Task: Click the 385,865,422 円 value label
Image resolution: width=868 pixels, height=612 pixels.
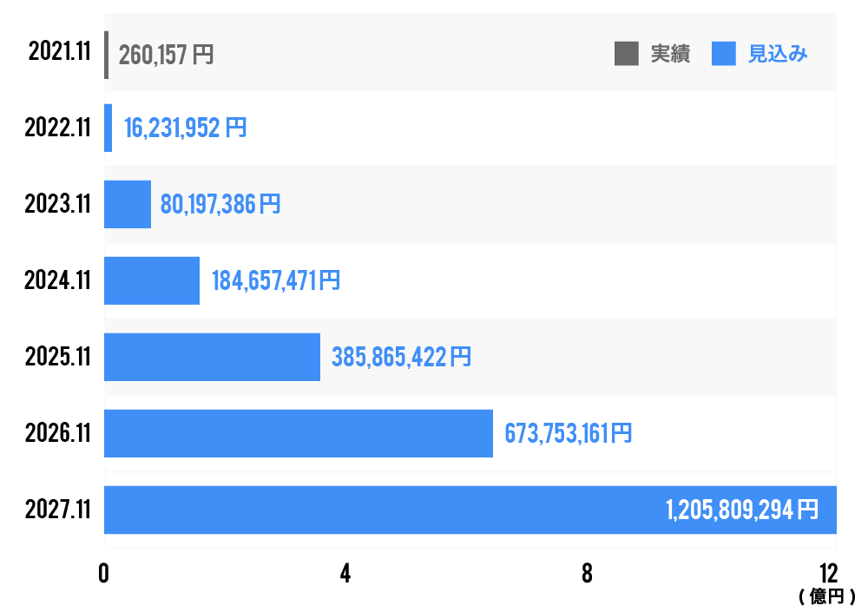Action: (402, 357)
